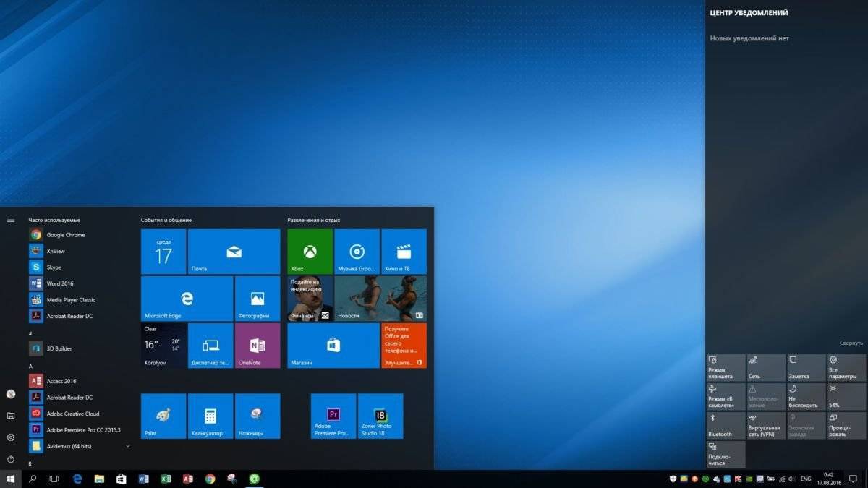Open Все параметры all settings button
Image resolution: width=868 pixels, height=488 pixels.
coord(846,368)
